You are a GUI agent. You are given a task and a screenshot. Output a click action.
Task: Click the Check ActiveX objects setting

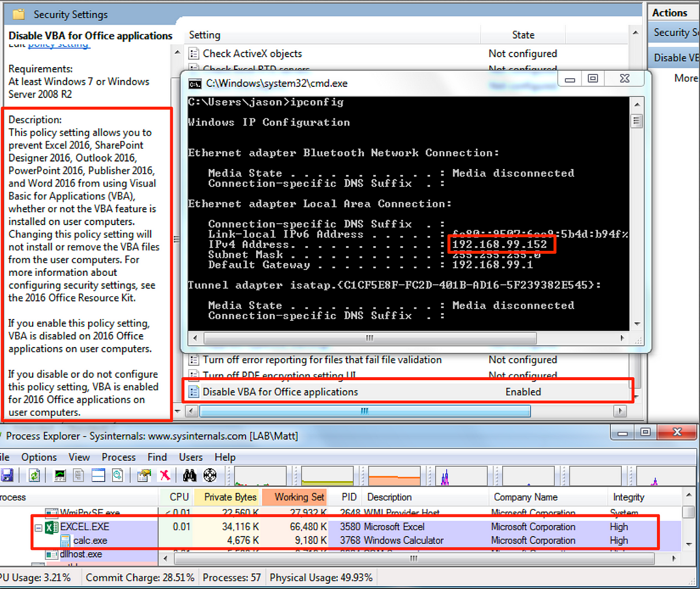pos(253,54)
